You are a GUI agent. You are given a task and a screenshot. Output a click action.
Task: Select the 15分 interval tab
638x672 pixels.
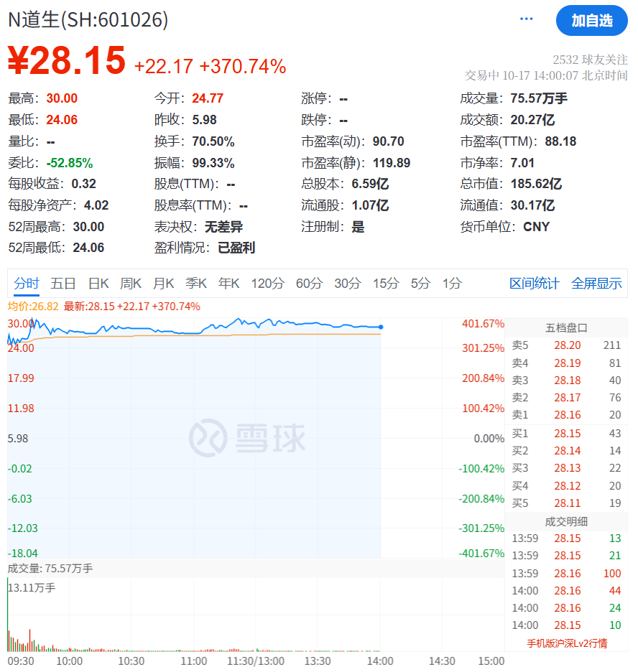tap(386, 284)
